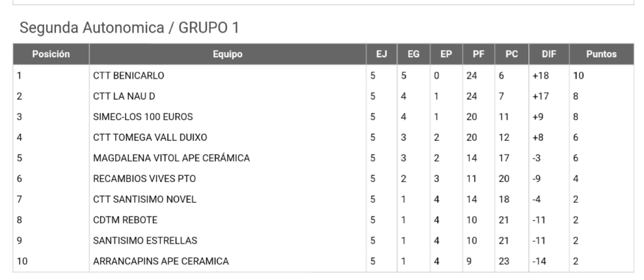
Task: Click the Equipo column header
Action: tap(228, 54)
